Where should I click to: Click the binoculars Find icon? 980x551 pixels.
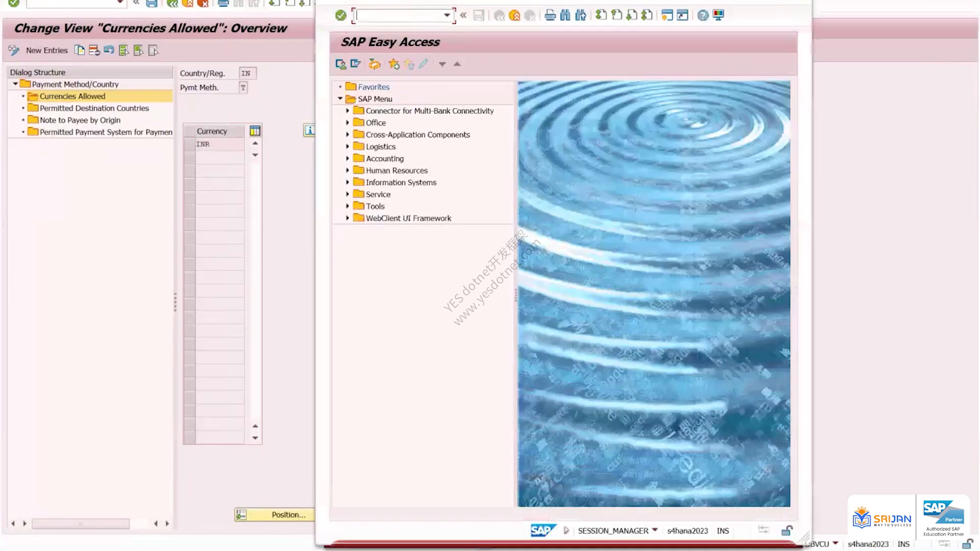pyautogui.click(x=565, y=15)
